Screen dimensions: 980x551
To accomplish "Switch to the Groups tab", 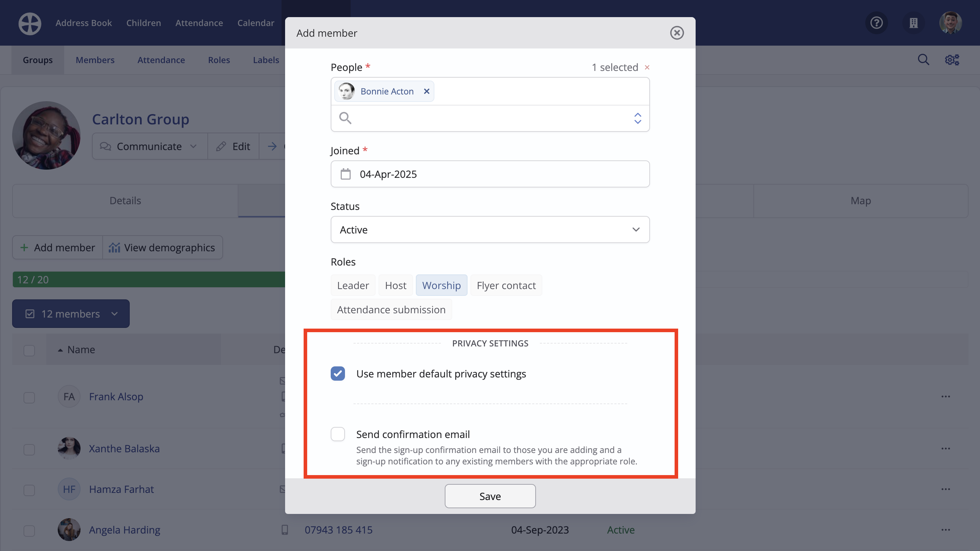I will [38, 60].
